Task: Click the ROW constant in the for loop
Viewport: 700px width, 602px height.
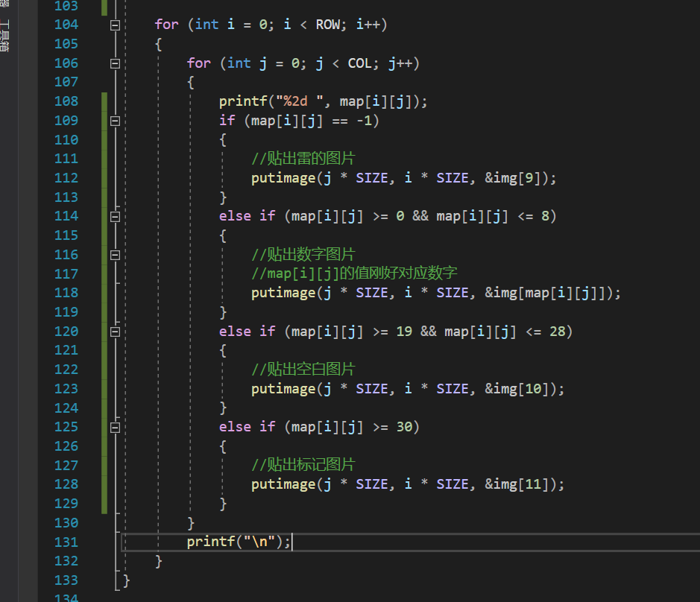Action: point(328,25)
